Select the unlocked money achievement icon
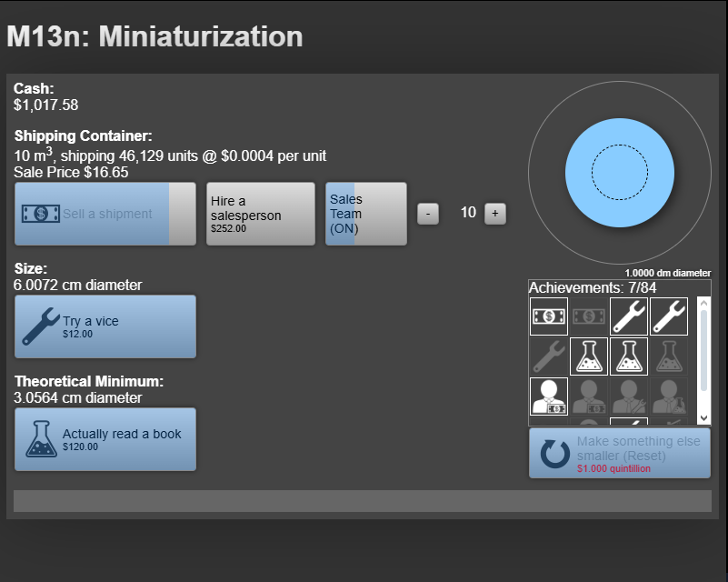Viewport: 728px width, 582px height. [549, 316]
